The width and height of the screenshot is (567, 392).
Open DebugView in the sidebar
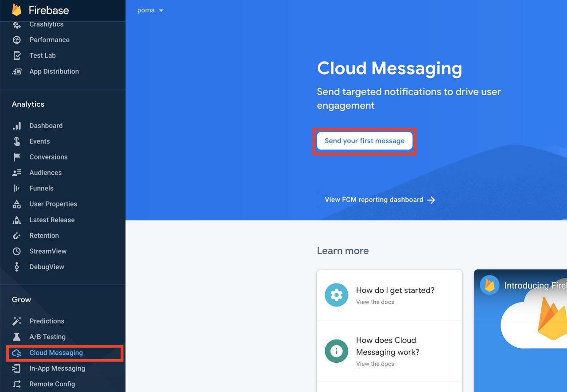click(x=47, y=267)
